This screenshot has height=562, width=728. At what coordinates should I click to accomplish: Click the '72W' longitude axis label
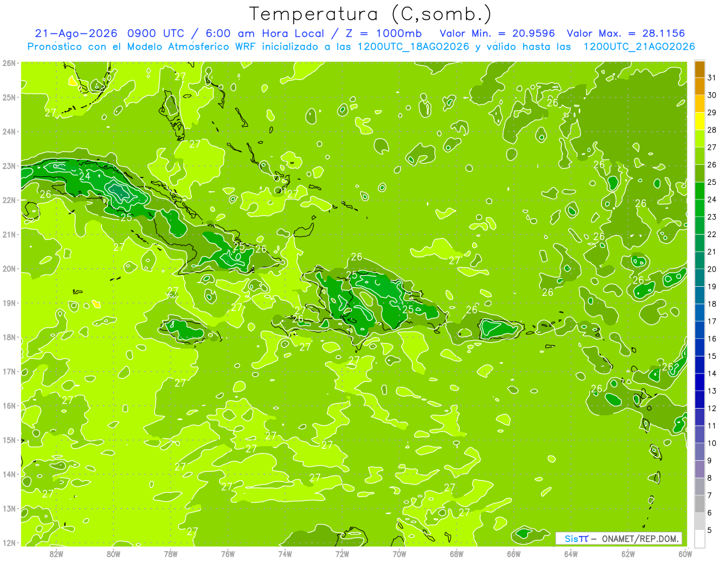[342, 553]
